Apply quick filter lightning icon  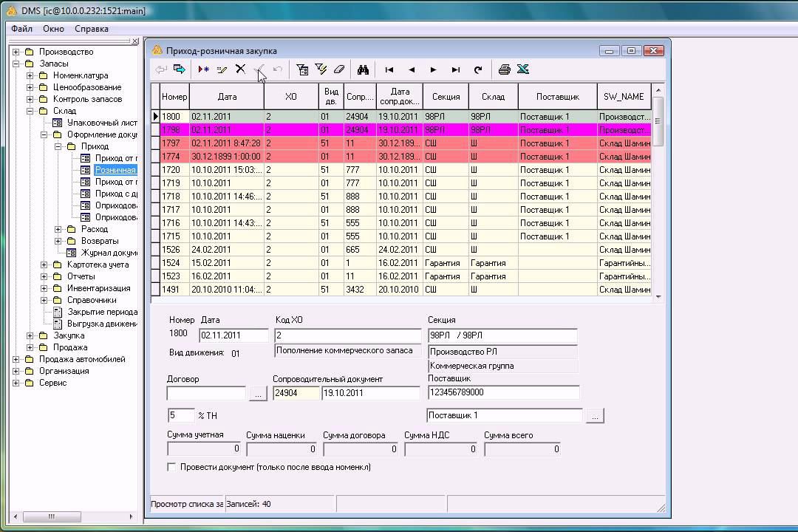pos(321,69)
